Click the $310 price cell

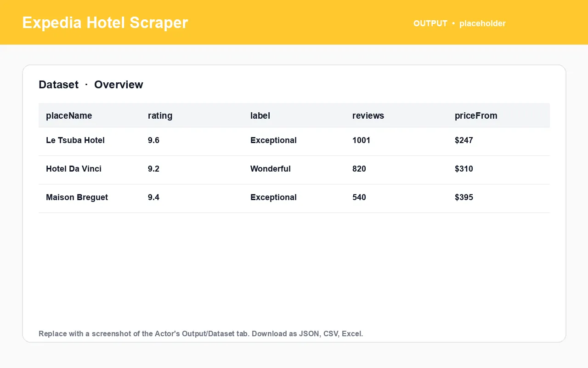click(464, 169)
